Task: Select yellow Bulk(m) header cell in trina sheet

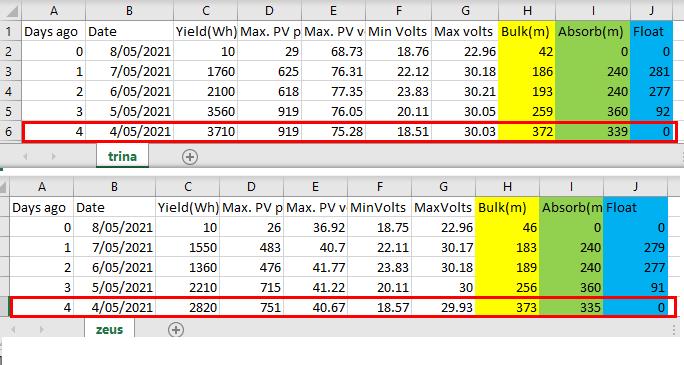Action: [x=527, y=31]
